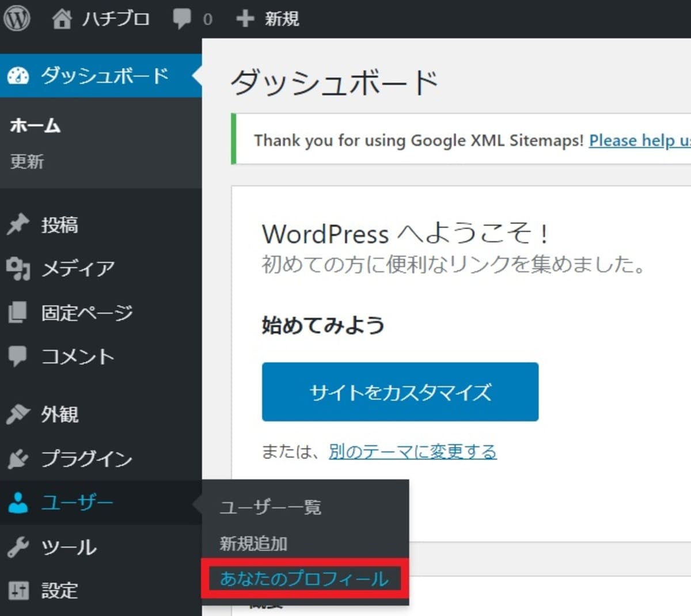Choose 新規追加 in the user flyout
Viewport: 691px width, 616px height.
coord(253,543)
